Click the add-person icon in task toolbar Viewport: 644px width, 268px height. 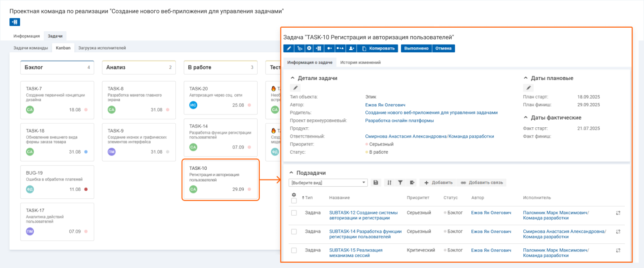[352, 48]
